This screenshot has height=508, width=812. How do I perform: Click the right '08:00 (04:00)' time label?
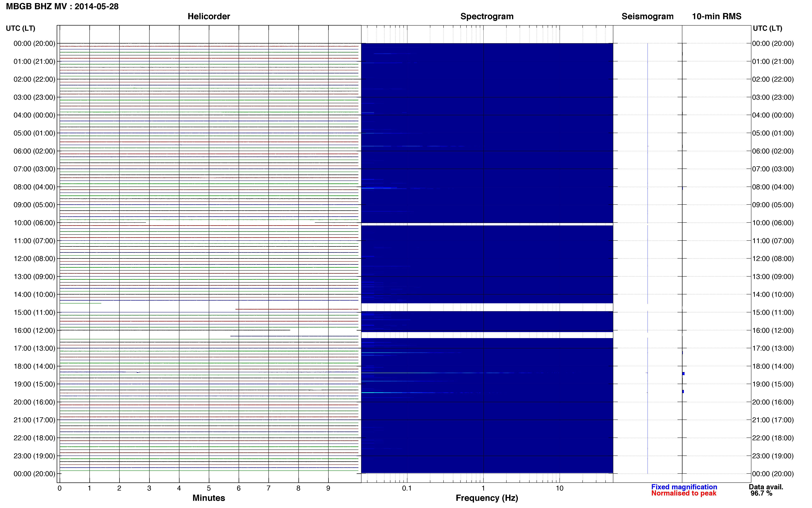coord(773,187)
